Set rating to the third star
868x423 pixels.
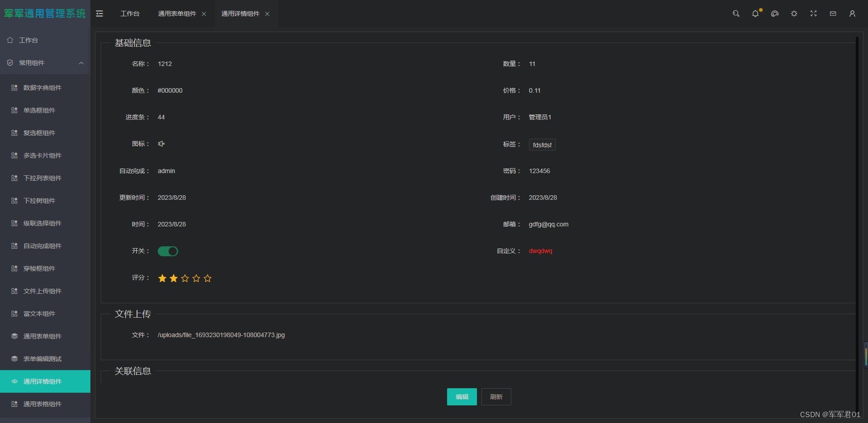185,278
